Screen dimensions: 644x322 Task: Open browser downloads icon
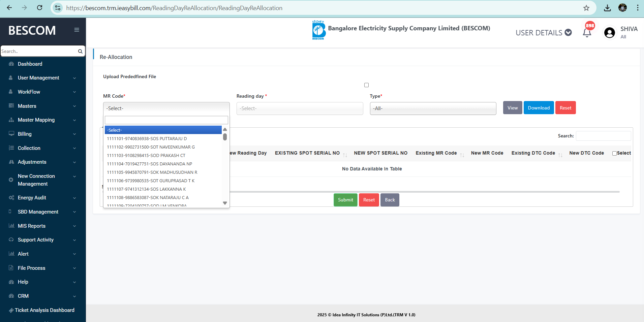[x=607, y=8]
